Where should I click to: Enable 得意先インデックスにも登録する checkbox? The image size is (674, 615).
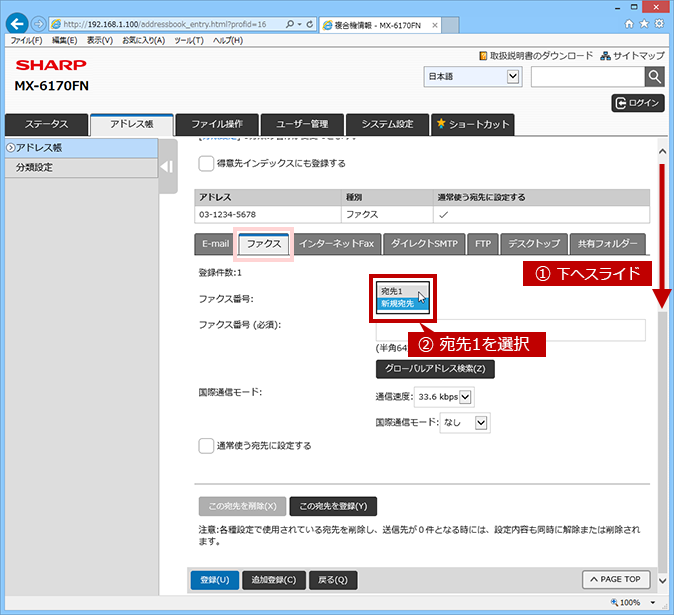coord(206,163)
